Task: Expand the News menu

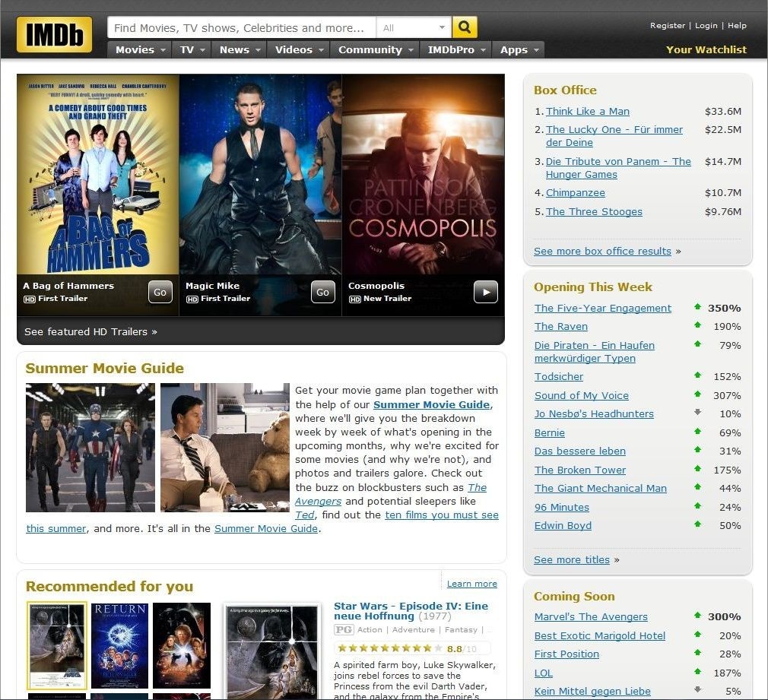Action: click(240, 49)
